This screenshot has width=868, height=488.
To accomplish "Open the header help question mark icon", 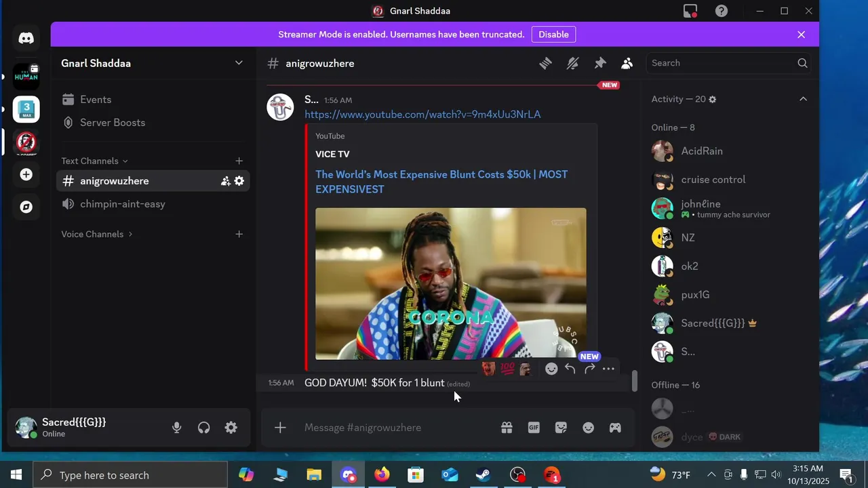I will click(x=722, y=11).
